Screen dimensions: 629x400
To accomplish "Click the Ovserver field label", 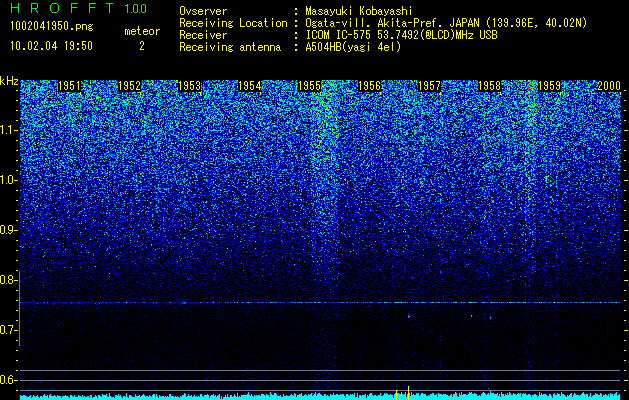I will coord(203,11).
